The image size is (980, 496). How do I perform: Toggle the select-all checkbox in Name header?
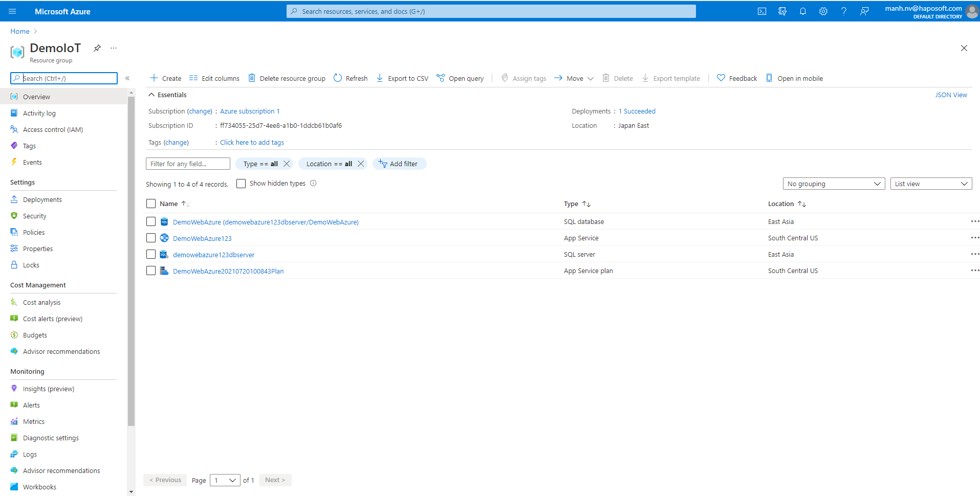pos(151,204)
